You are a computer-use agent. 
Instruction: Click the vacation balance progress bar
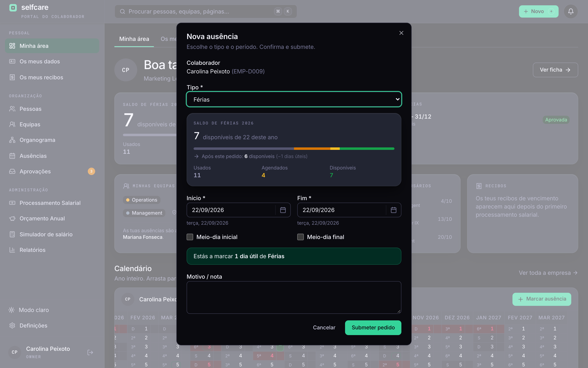coord(294,148)
